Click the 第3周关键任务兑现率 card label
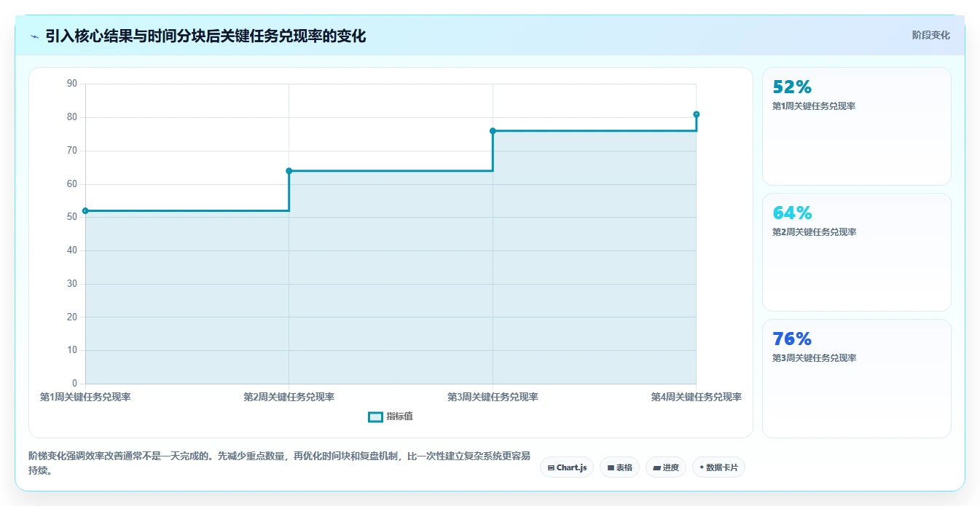Image resolution: width=980 pixels, height=506 pixels. point(814,358)
